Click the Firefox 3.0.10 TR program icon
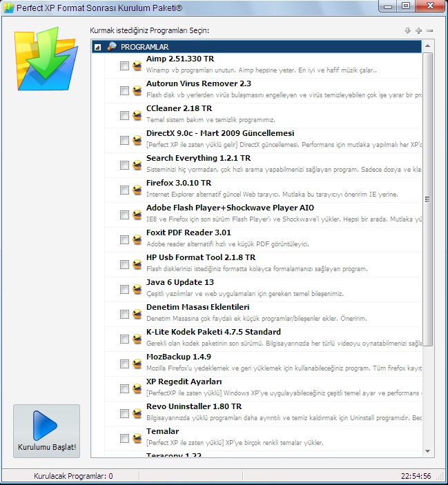The height and width of the screenshot is (485, 448). [x=137, y=190]
